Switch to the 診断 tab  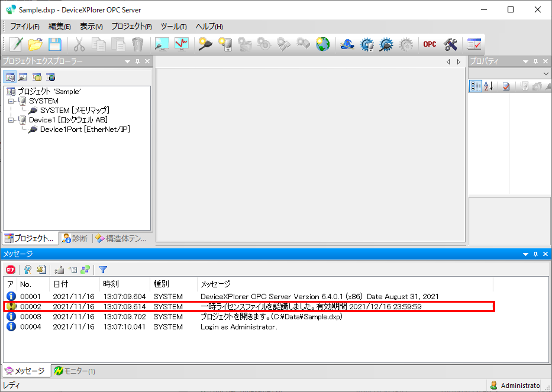[x=75, y=239]
